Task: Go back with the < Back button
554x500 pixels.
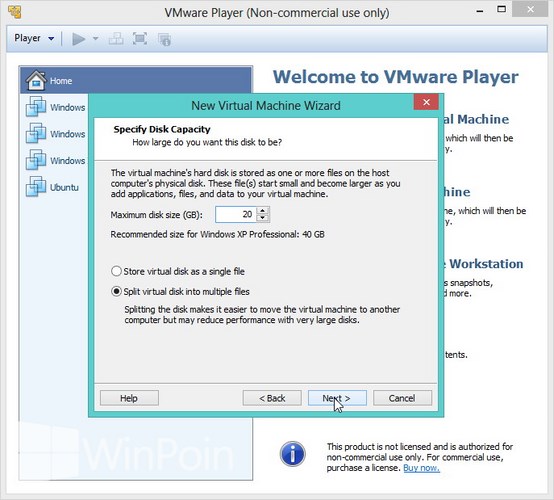Action: [x=272, y=398]
